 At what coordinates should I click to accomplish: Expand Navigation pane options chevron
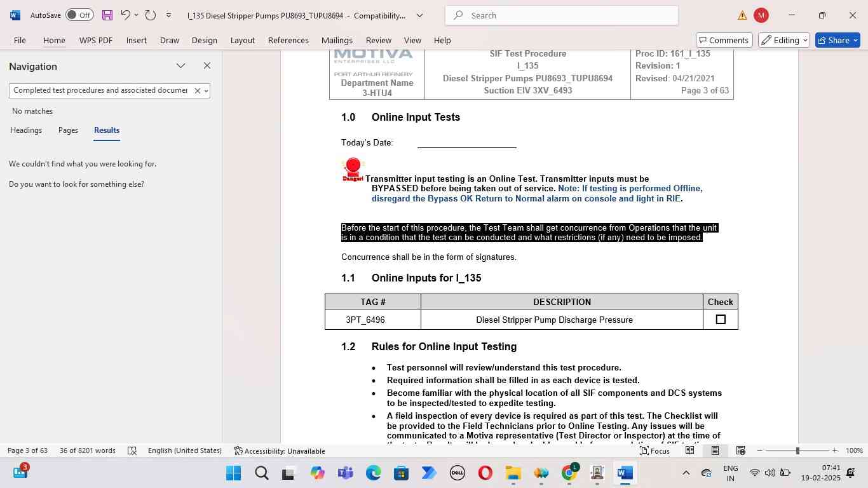coord(181,65)
